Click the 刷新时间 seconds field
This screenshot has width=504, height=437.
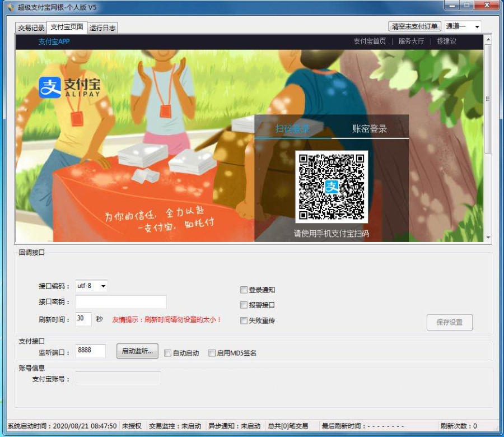click(x=83, y=319)
